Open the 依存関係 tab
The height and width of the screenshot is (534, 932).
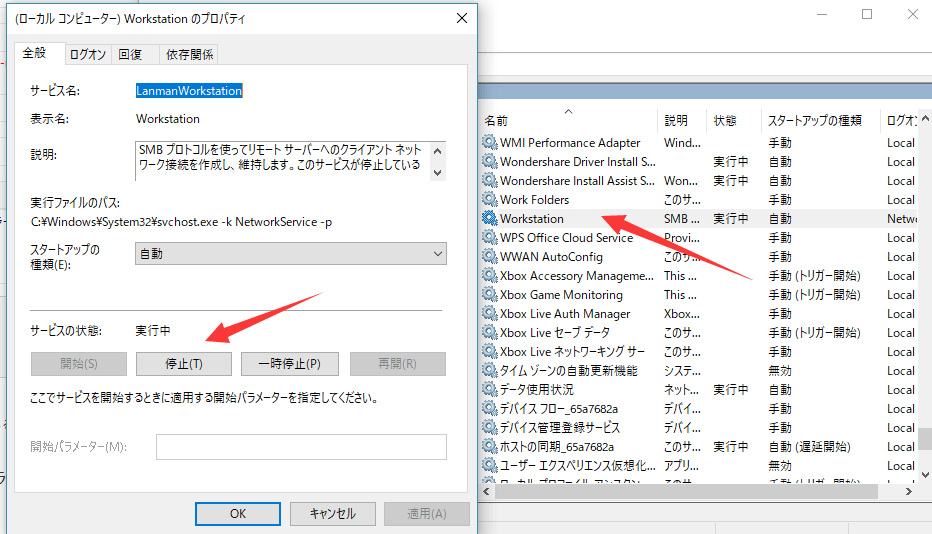click(189, 55)
